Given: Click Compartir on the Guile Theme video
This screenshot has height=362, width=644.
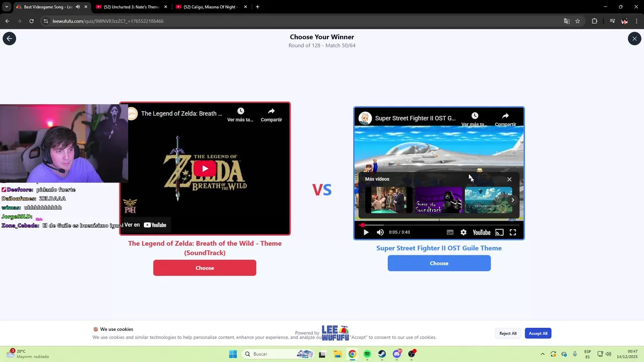Looking at the screenshot, I should tap(505, 119).
